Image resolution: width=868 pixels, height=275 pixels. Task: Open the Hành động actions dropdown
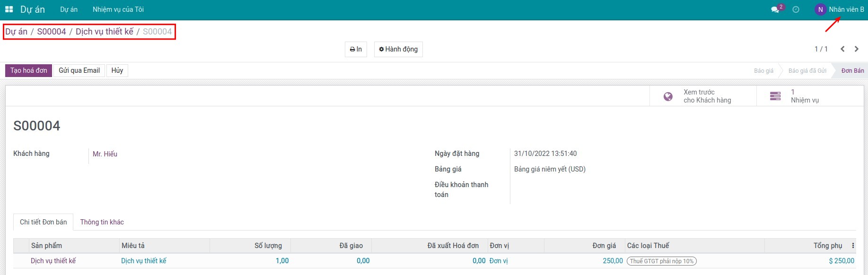pos(398,49)
